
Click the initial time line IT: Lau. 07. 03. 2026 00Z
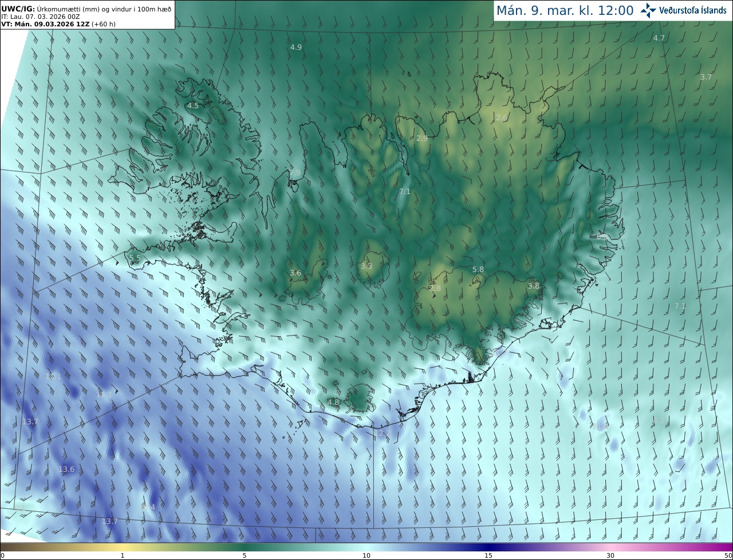(41, 16)
